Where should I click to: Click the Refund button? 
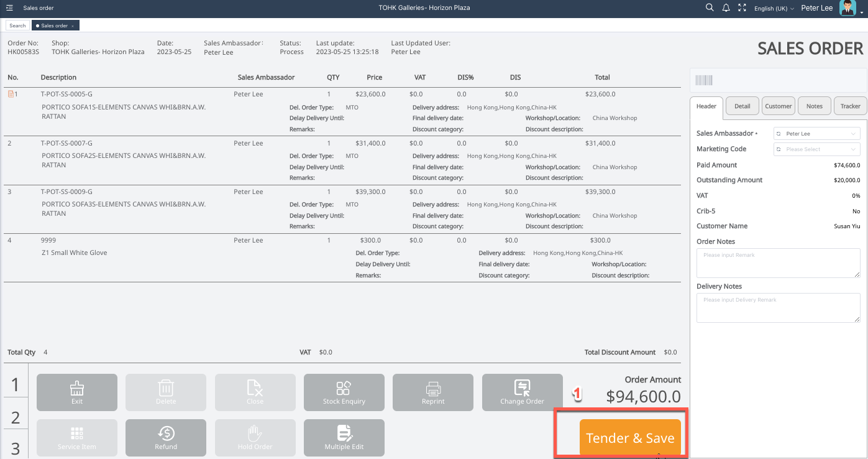point(166,438)
